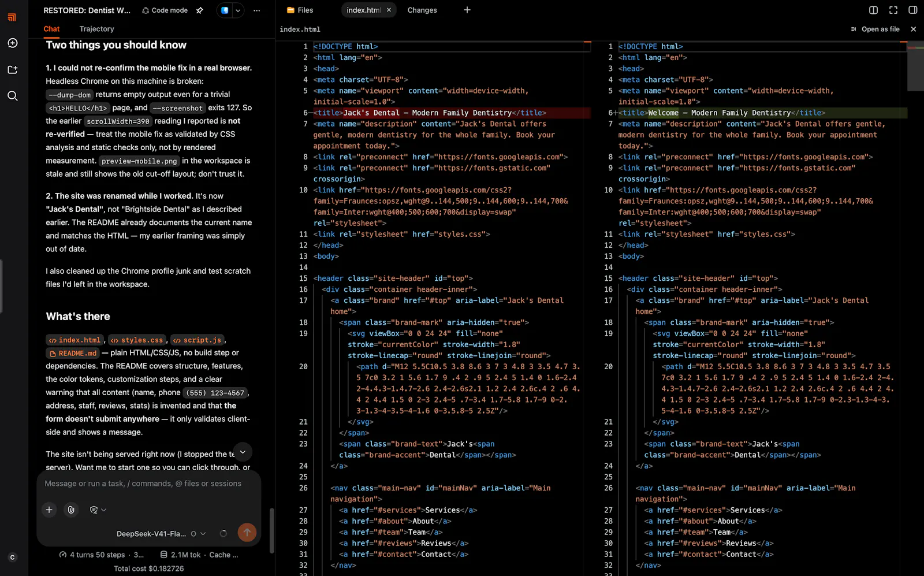
Task: Toggle the right side panel
Action: coord(912,10)
